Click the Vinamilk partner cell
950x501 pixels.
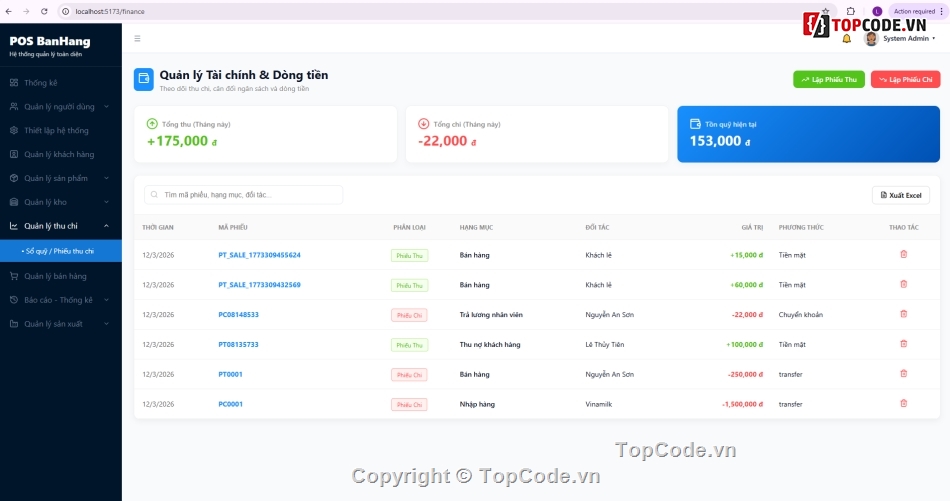point(599,404)
